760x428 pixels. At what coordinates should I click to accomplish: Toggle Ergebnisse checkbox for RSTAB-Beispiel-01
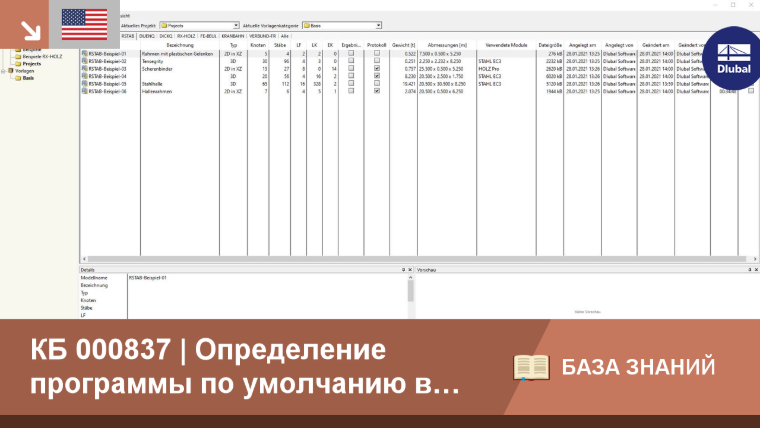pyautogui.click(x=351, y=53)
